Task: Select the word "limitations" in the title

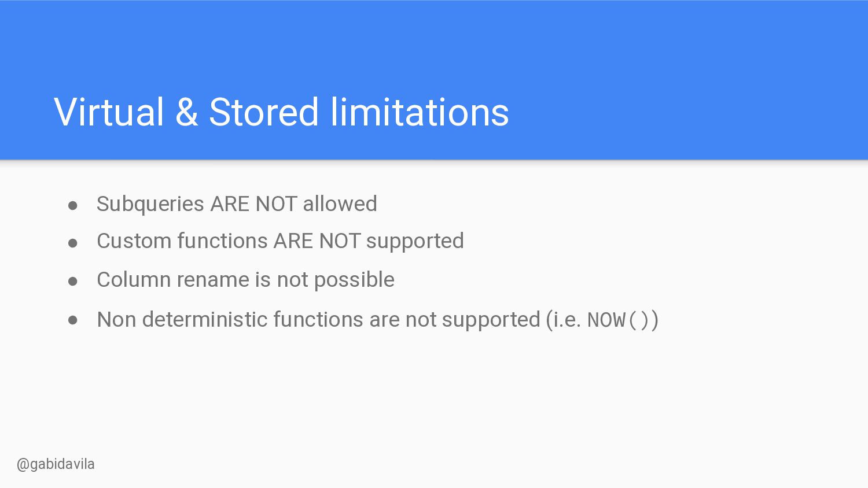Action: [420, 112]
